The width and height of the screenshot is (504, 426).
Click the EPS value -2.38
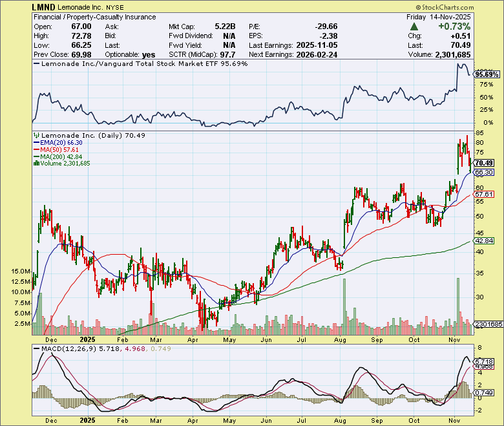point(329,36)
